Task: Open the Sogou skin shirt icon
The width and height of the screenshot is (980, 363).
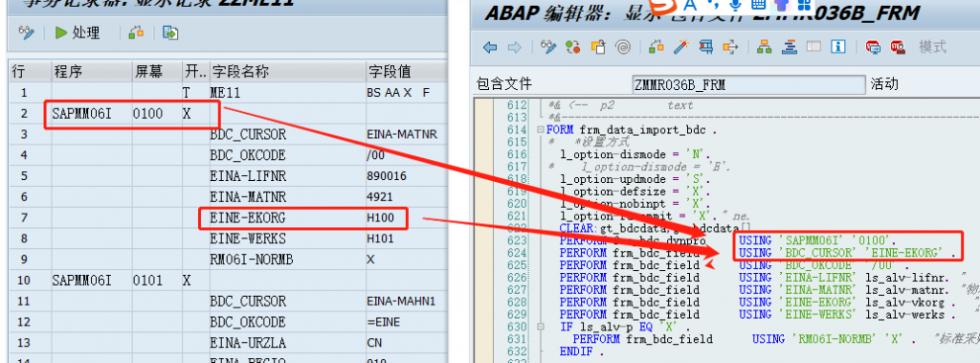Action: click(782, 5)
